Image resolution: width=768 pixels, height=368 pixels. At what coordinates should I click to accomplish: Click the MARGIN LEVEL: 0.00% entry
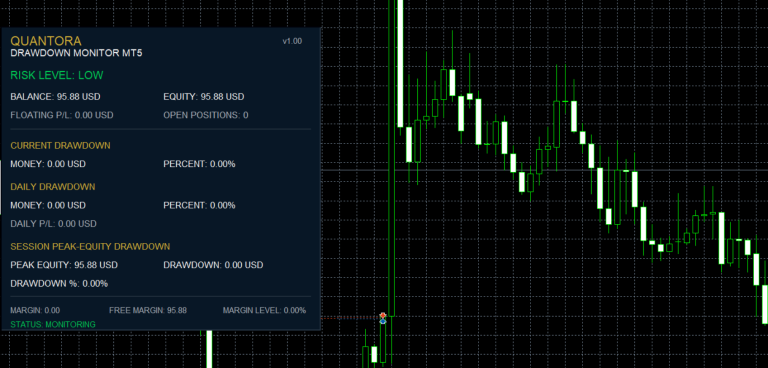[264, 310]
